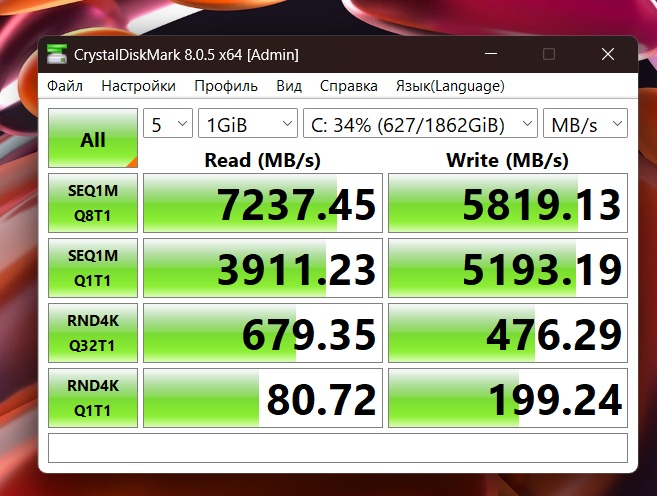Open the Справка menu
This screenshot has height=496, width=657.
pos(349,86)
